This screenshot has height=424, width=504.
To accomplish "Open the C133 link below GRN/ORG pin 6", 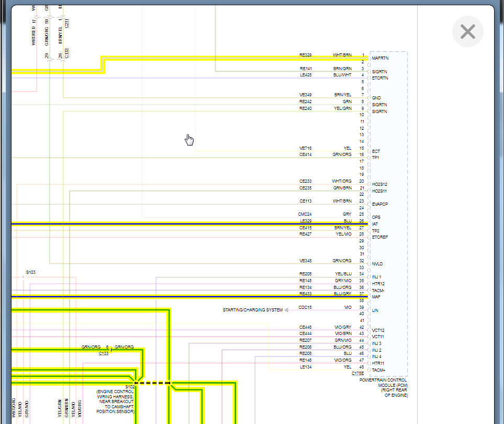I will (104, 353).
